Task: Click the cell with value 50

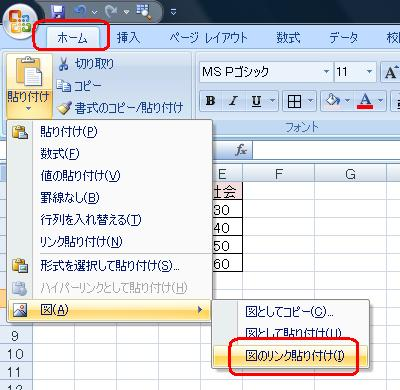Action: 227,246
